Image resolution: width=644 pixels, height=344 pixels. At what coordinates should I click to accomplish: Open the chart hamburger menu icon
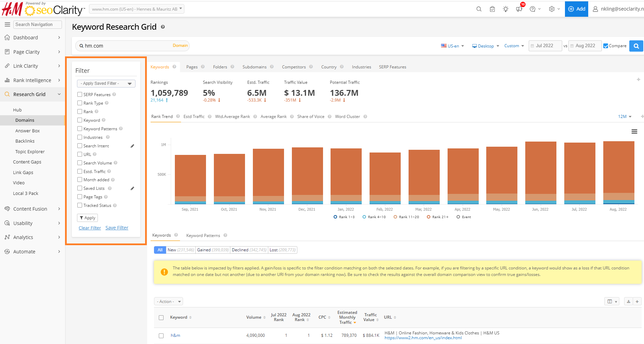pyautogui.click(x=634, y=132)
